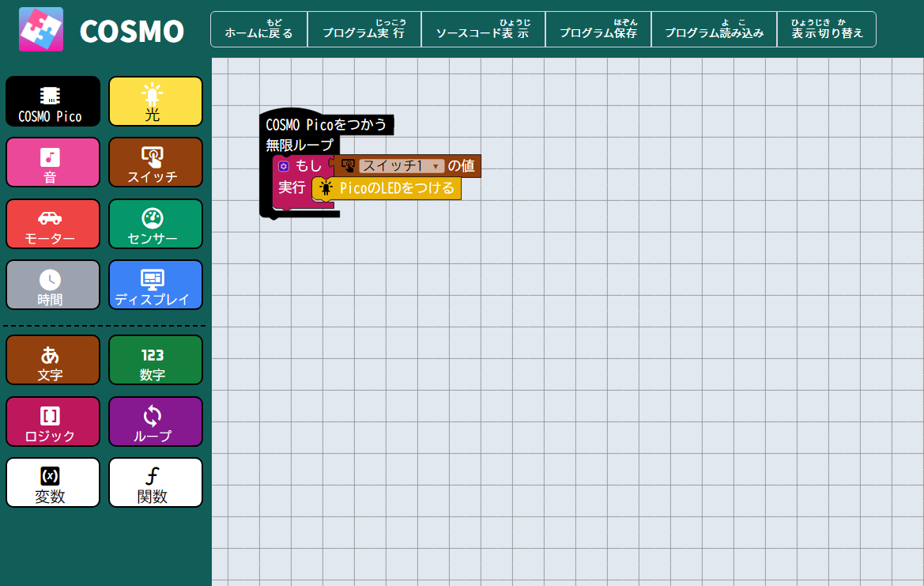Image resolution: width=924 pixels, height=586 pixels.
Task: Open the ループ block category
Action: 156,422
